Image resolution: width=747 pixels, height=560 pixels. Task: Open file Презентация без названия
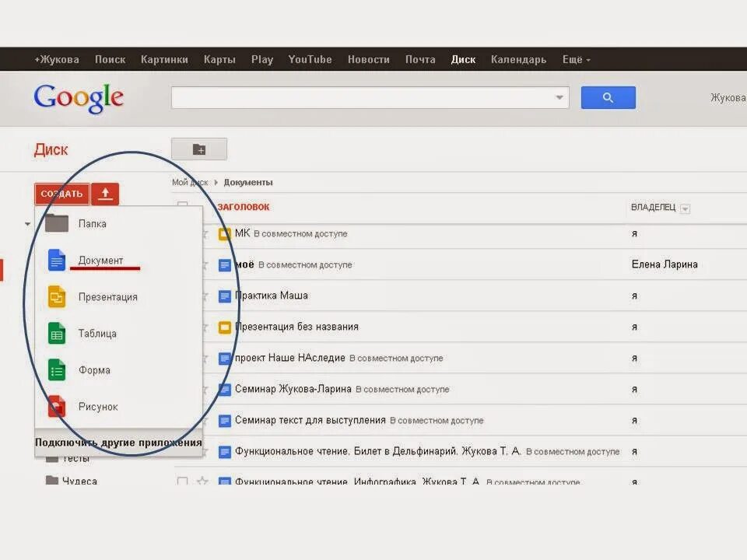[296, 327]
